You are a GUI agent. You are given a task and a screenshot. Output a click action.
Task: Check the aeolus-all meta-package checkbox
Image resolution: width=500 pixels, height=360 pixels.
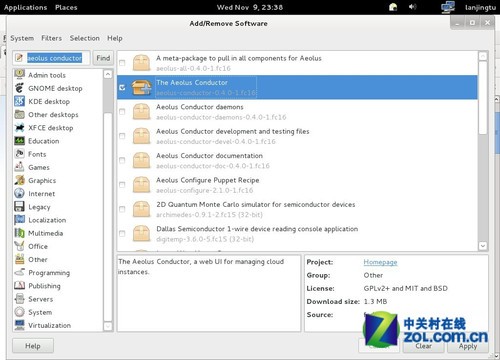[x=122, y=63]
